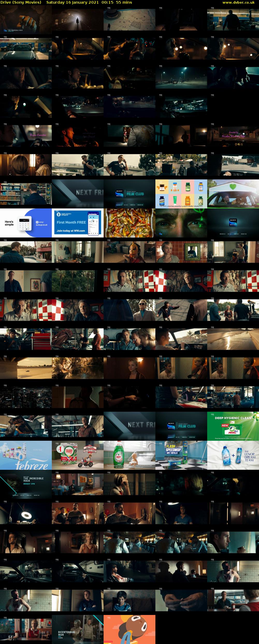Click the green heart car advert thumbnail
Viewport: 259px width, 644px height.
tap(233, 194)
